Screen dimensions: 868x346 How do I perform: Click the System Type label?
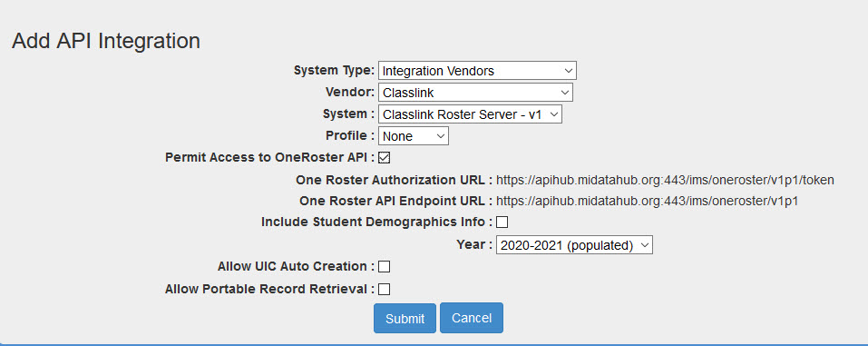point(335,71)
